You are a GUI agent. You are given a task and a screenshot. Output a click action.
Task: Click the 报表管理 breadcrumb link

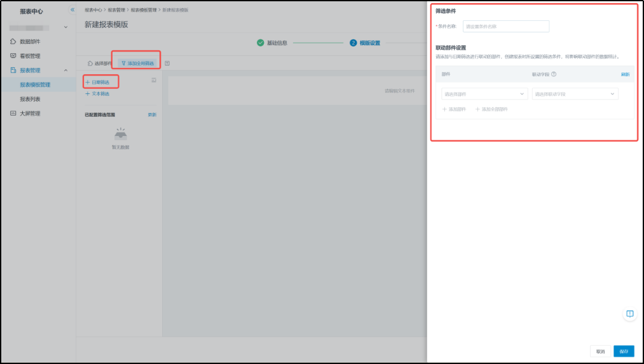tap(116, 10)
